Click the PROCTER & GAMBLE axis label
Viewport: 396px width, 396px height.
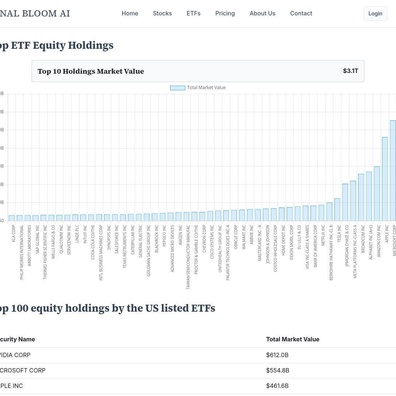point(196,249)
